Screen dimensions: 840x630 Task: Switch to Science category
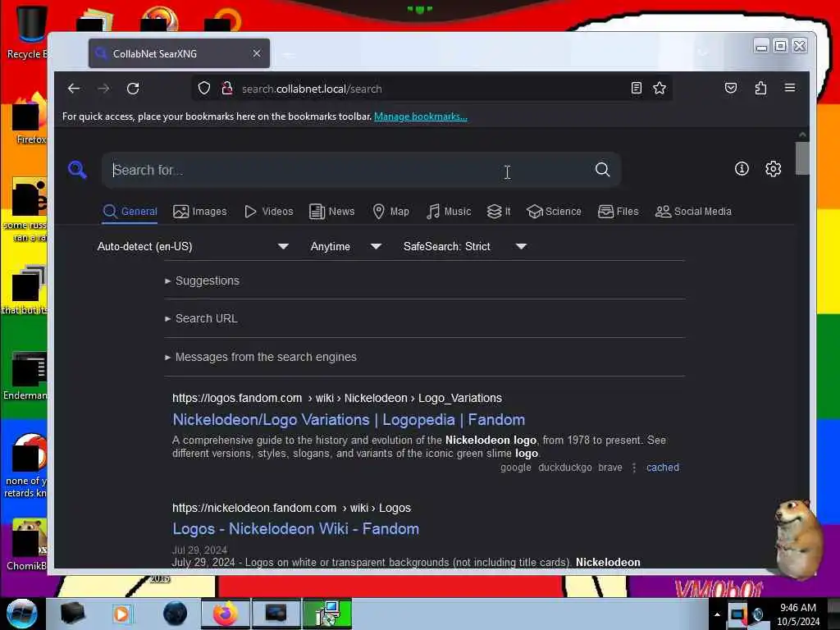coord(554,212)
